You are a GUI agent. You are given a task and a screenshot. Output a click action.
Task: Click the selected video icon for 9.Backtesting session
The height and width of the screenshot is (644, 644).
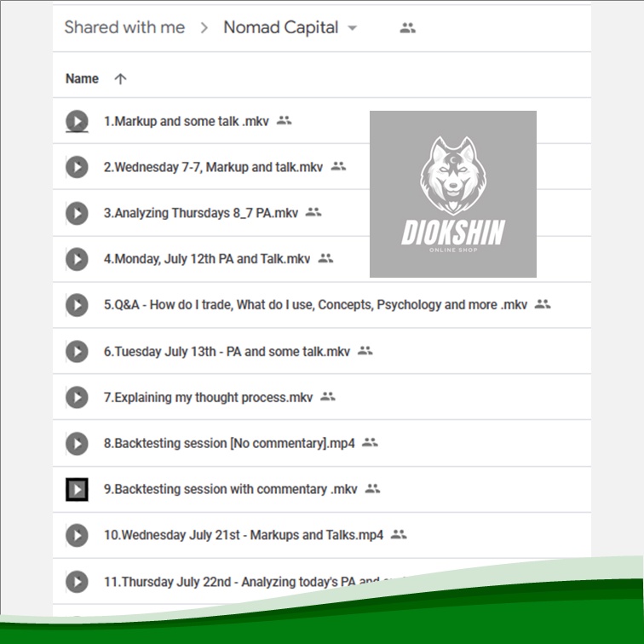coord(77,490)
